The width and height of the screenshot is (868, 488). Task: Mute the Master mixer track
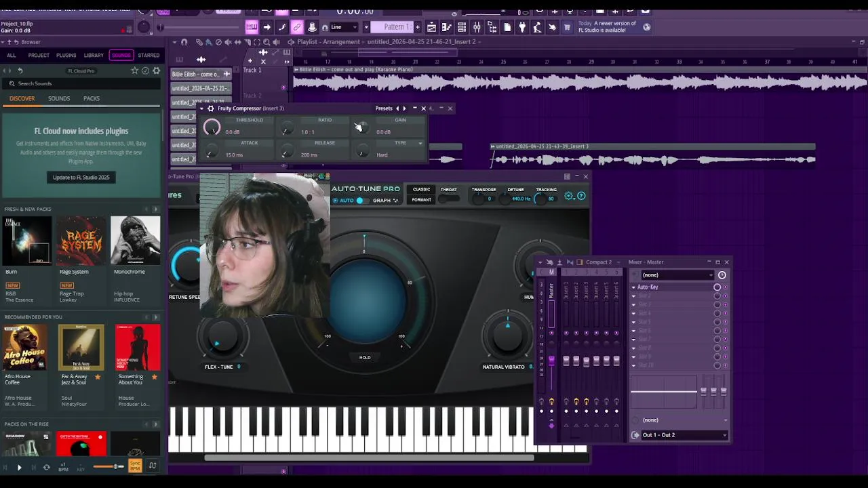coord(551,333)
